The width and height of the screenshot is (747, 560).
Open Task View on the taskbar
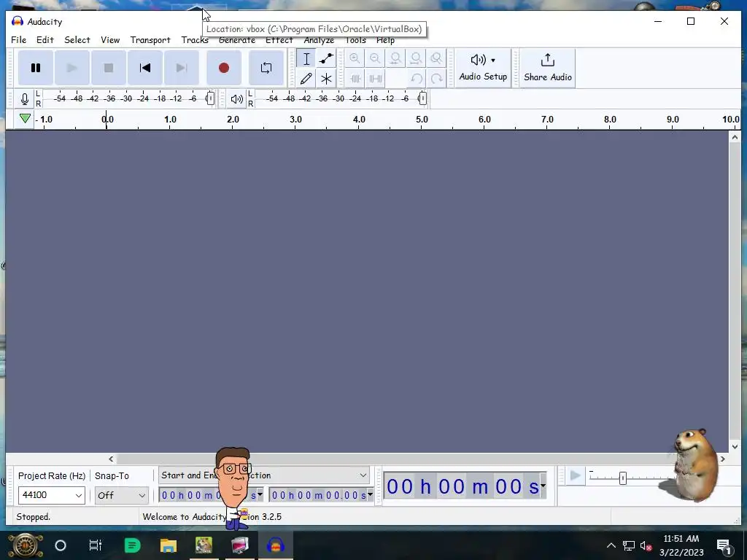96,545
